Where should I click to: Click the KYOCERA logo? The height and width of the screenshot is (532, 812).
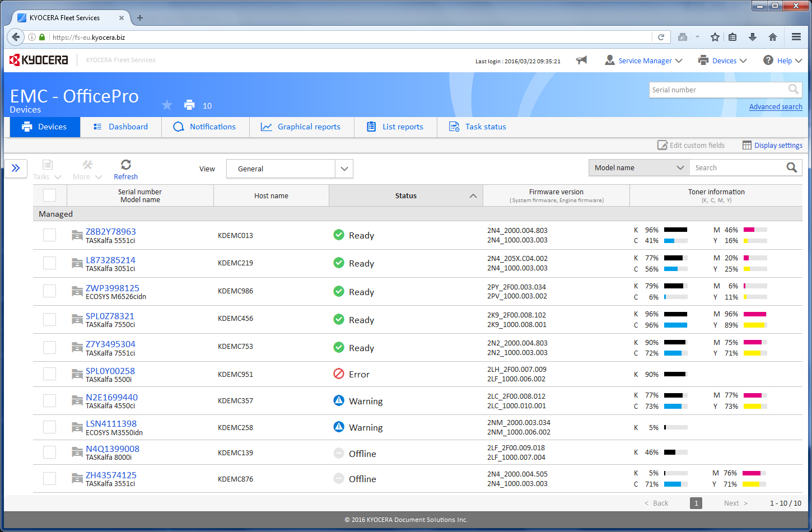tap(39, 60)
